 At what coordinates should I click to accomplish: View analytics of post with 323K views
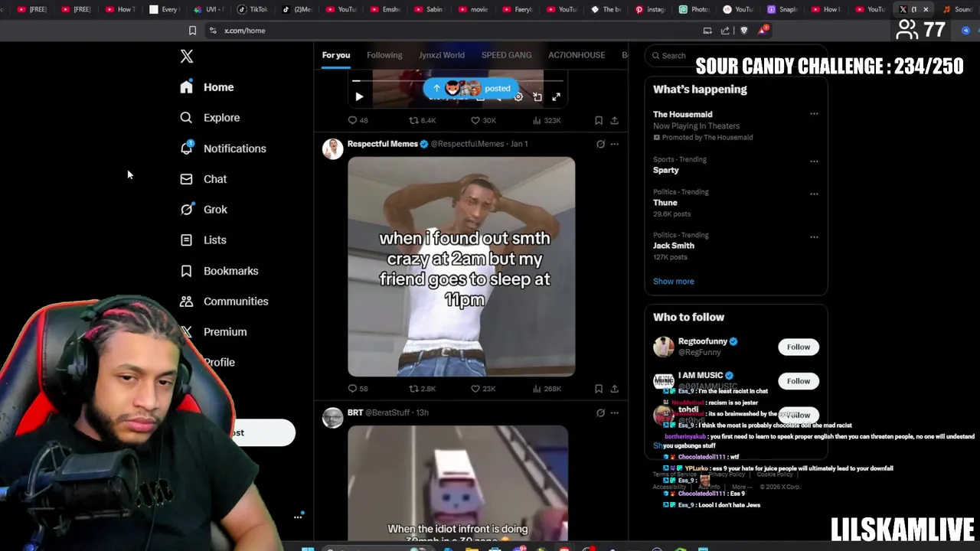(547, 120)
